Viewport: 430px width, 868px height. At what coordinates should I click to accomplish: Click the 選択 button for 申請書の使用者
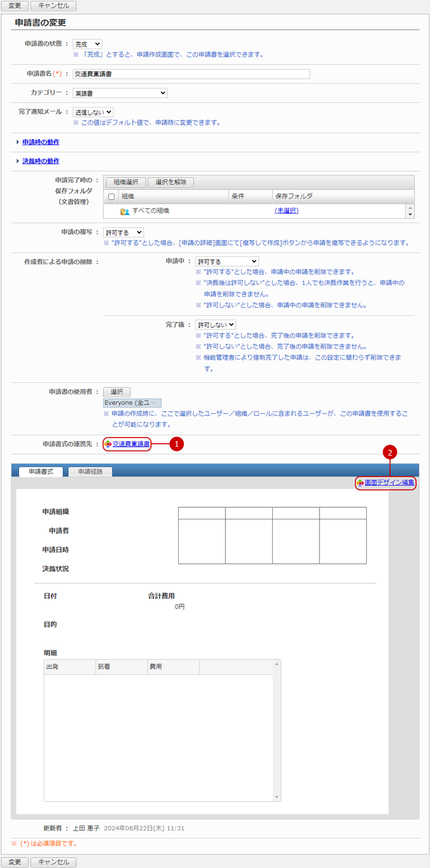click(x=117, y=392)
